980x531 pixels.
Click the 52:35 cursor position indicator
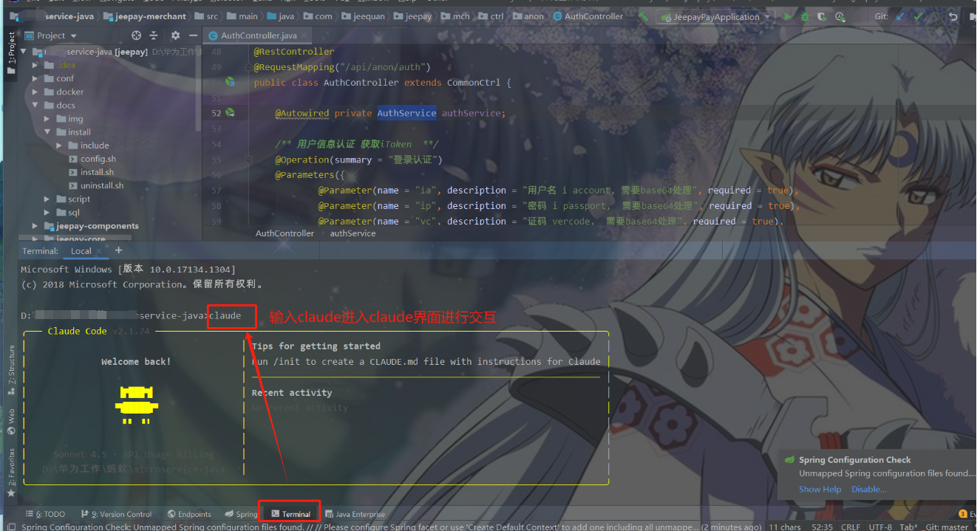822,527
